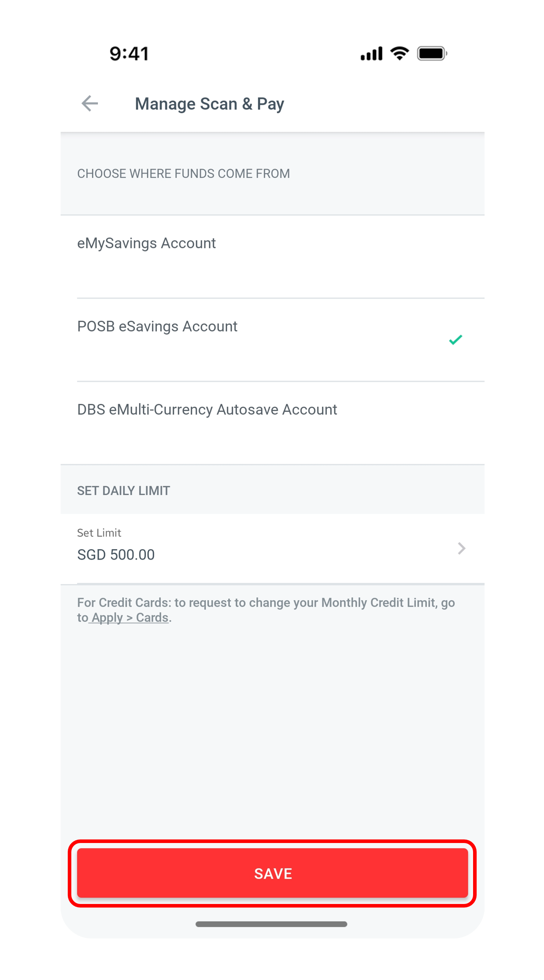Tap the battery status icon

coord(432,53)
